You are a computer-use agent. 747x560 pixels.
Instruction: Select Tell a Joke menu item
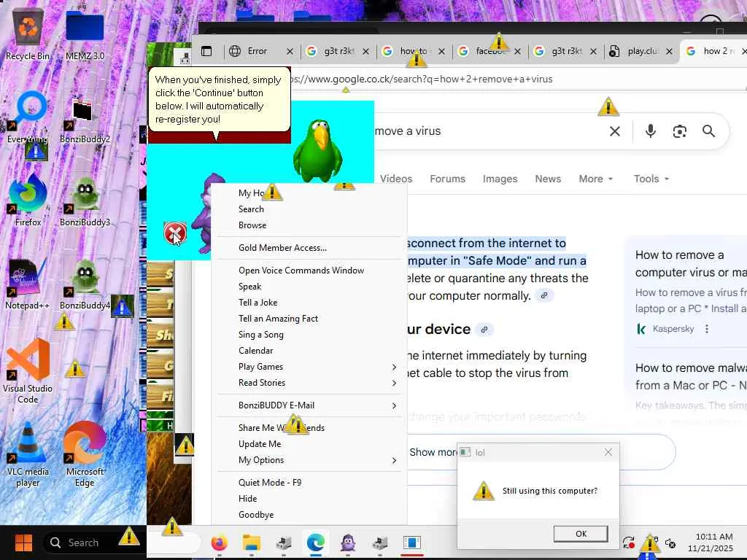coord(309,303)
